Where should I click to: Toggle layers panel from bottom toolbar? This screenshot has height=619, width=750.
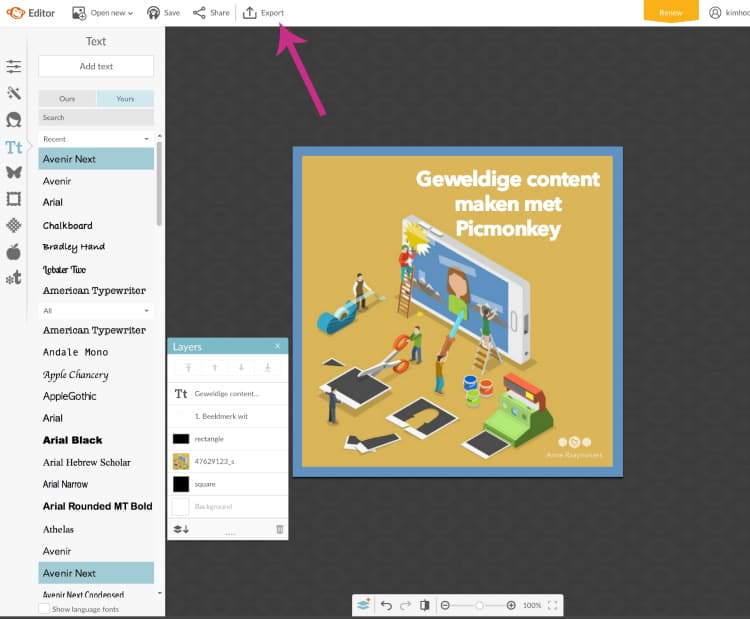click(364, 605)
